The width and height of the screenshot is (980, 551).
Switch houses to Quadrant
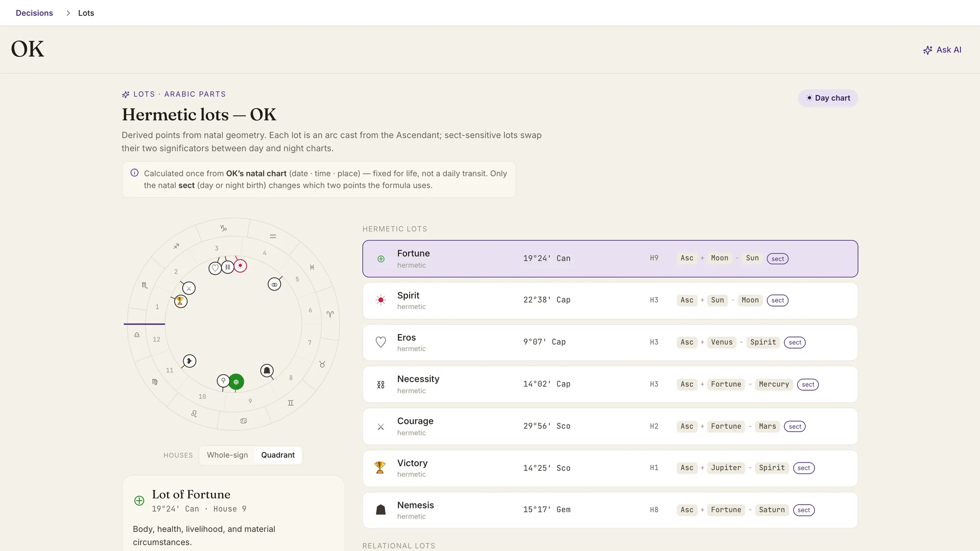coord(278,455)
